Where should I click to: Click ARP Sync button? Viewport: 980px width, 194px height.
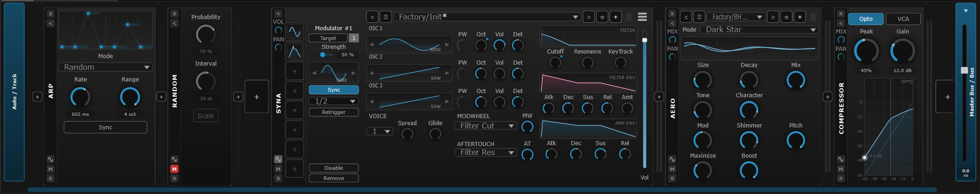point(106,127)
